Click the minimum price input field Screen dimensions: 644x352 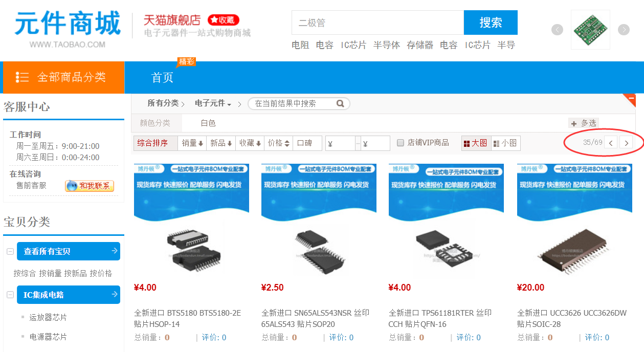click(340, 143)
